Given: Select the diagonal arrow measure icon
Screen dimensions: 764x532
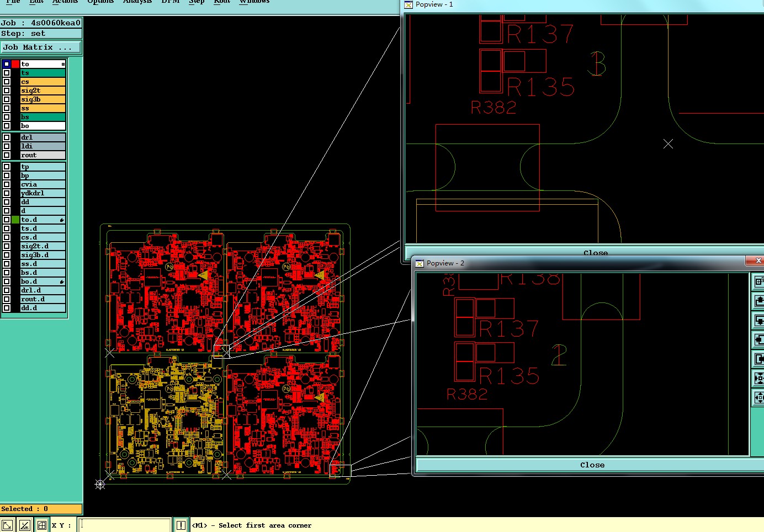Looking at the screenshot, I should pyautogui.click(x=7, y=525).
